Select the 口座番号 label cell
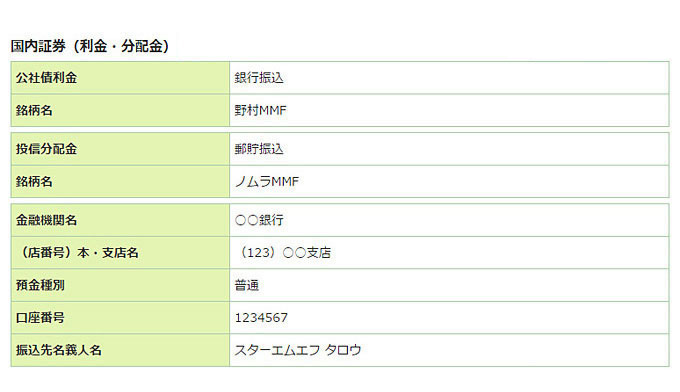Image resolution: width=680 pixels, height=392 pixels. point(120,318)
